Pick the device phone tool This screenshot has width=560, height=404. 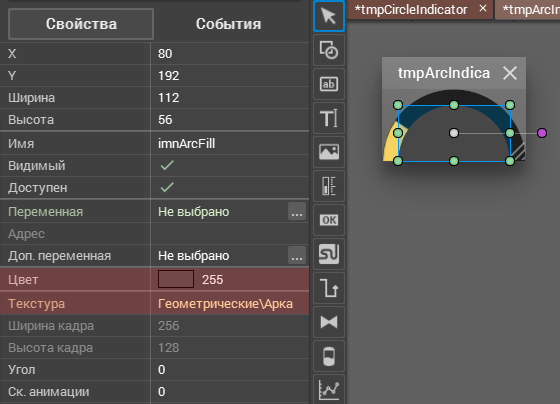pyautogui.click(x=329, y=356)
